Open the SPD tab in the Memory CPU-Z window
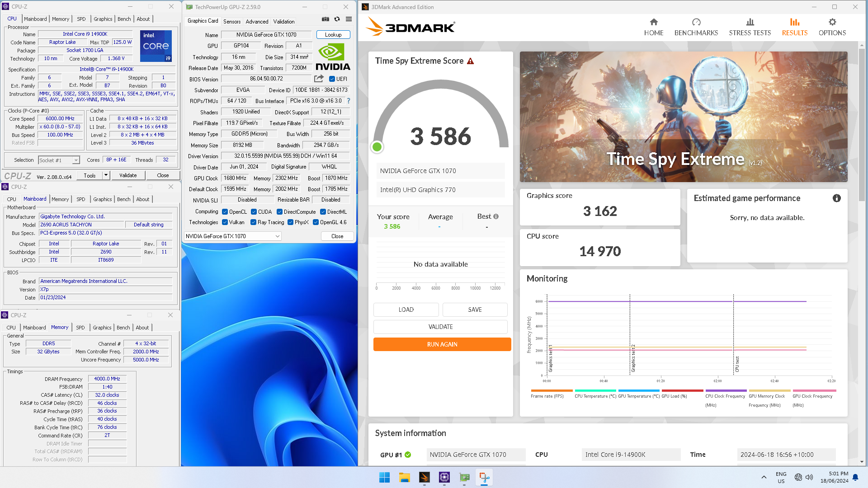868x488 pixels. pyautogui.click(x=80, y=328)
